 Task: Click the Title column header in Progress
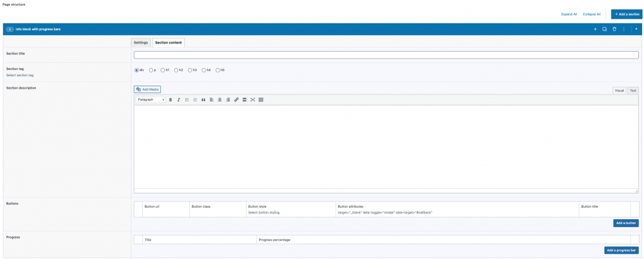click(148, 239)
